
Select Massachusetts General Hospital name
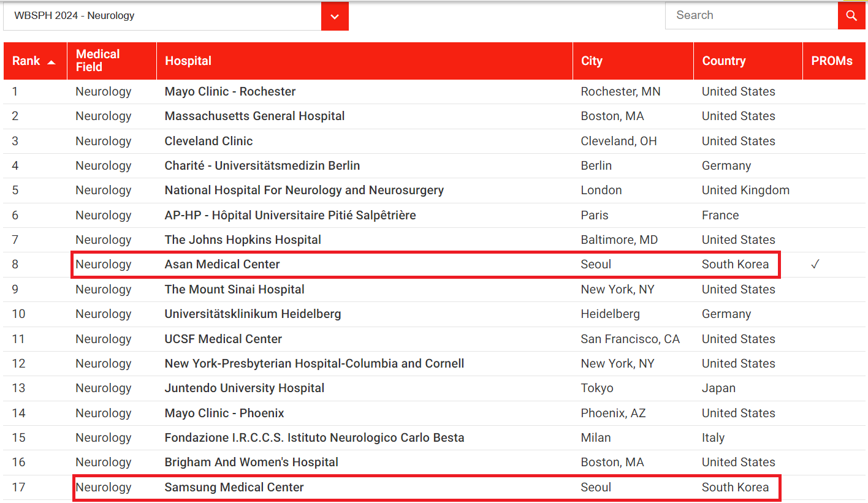(x=254, y=116)
